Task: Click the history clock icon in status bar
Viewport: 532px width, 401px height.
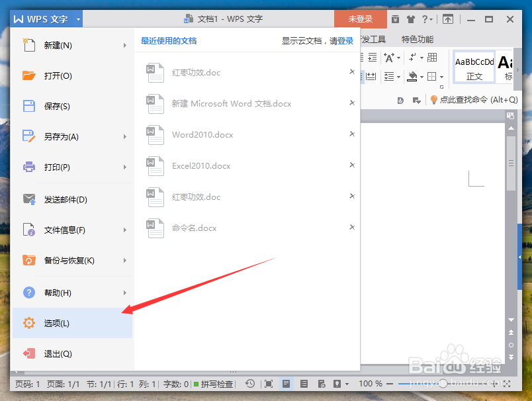Action: click(250, 384)
